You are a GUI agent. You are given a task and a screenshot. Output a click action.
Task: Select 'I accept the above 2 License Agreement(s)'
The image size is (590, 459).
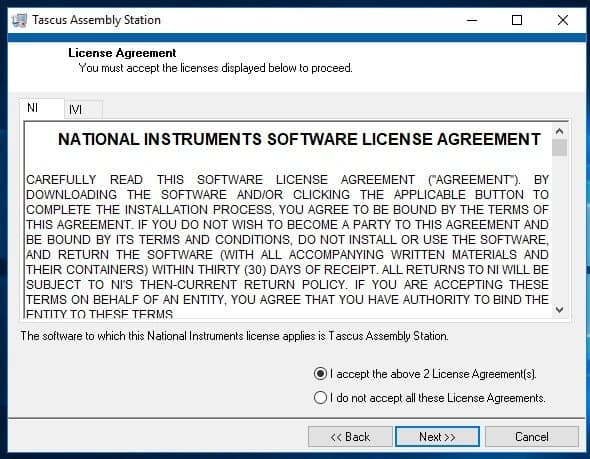[x=424, y=374]
